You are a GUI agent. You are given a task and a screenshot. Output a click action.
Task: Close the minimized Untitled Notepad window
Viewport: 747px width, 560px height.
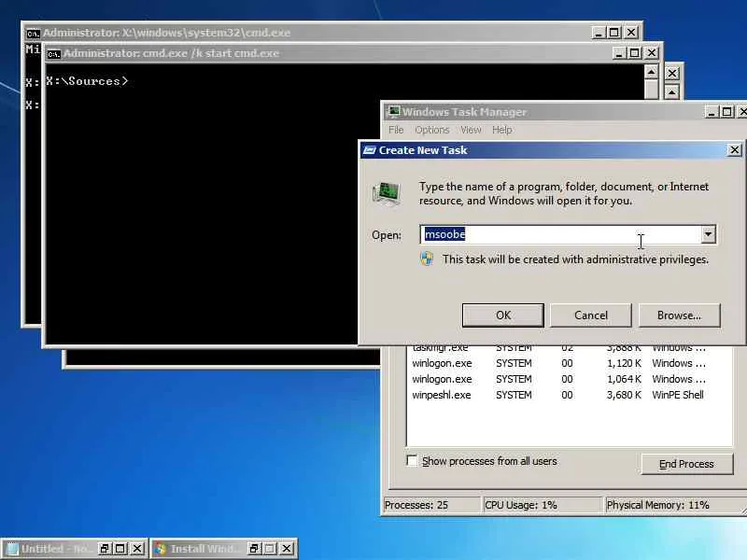pyautogui.click(x=137, y=549)
